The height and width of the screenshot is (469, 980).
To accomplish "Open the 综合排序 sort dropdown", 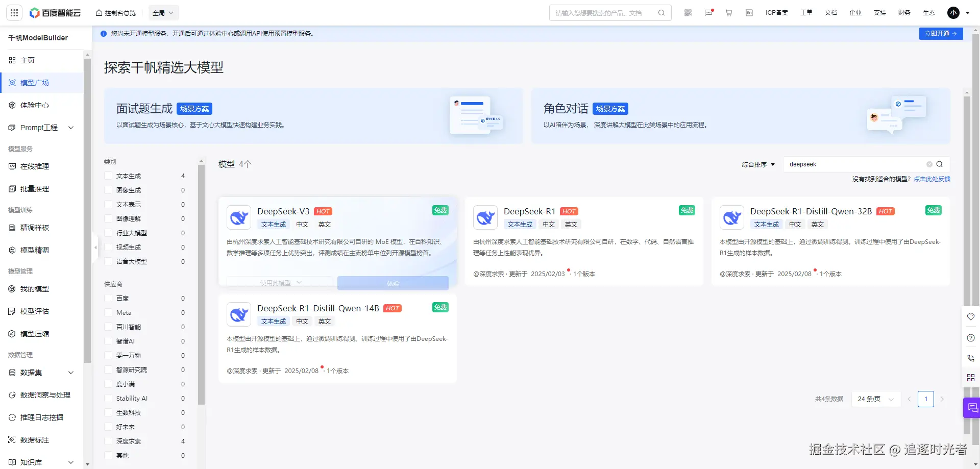I will [x=758, y=164].
